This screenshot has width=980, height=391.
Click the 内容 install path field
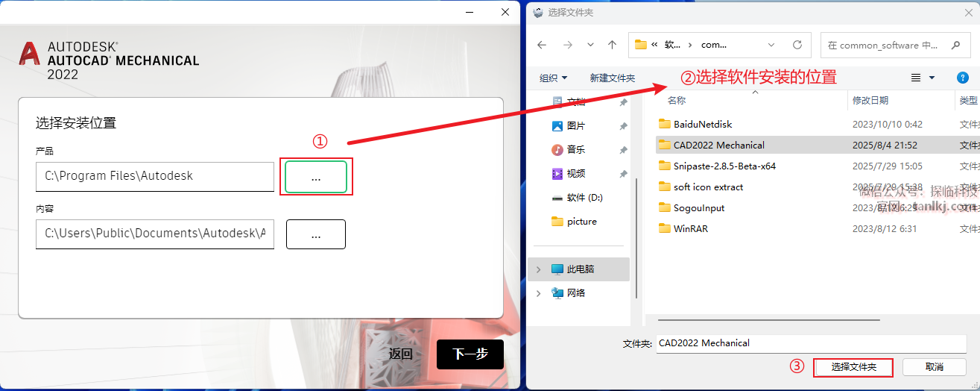point(155,234)
